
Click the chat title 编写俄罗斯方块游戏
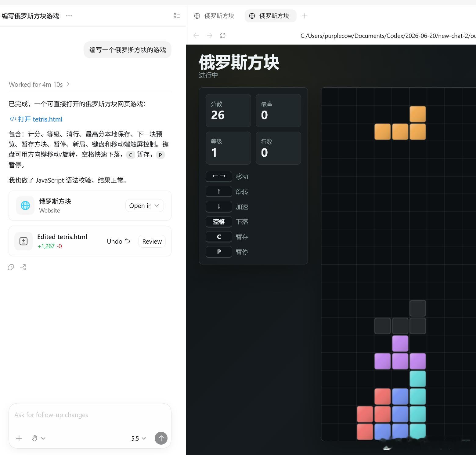point(30,16)
